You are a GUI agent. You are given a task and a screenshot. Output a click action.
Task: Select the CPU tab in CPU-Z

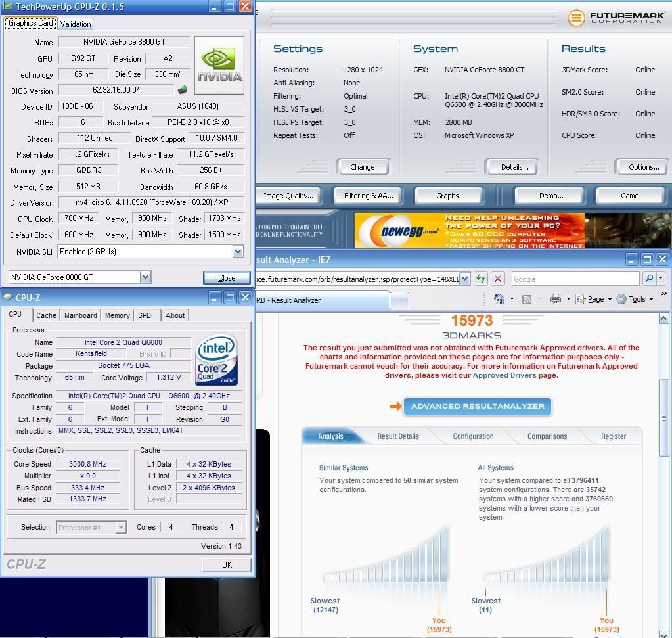pos(15,314)
